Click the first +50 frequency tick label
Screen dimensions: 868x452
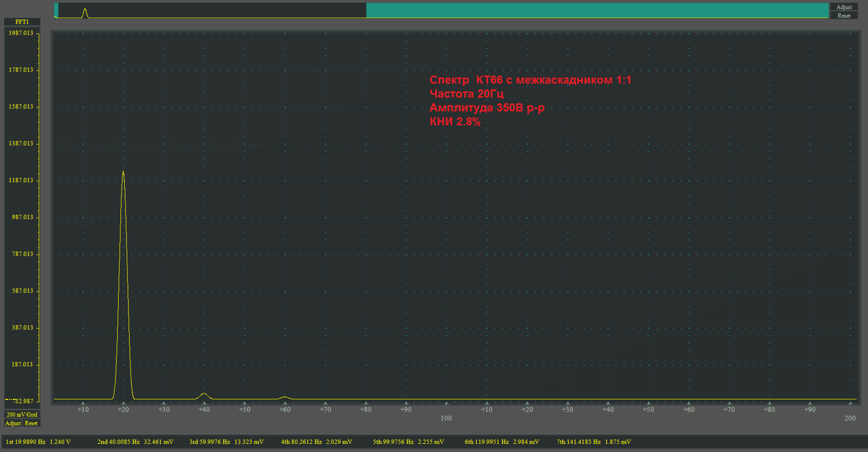pos(245,410)
